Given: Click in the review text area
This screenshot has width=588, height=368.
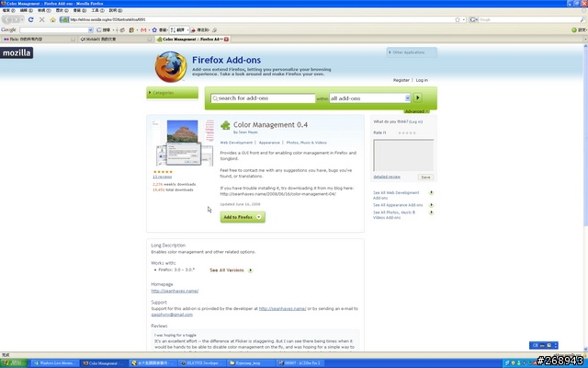Looking at the screenshot, I should click(x=403, y=155).
